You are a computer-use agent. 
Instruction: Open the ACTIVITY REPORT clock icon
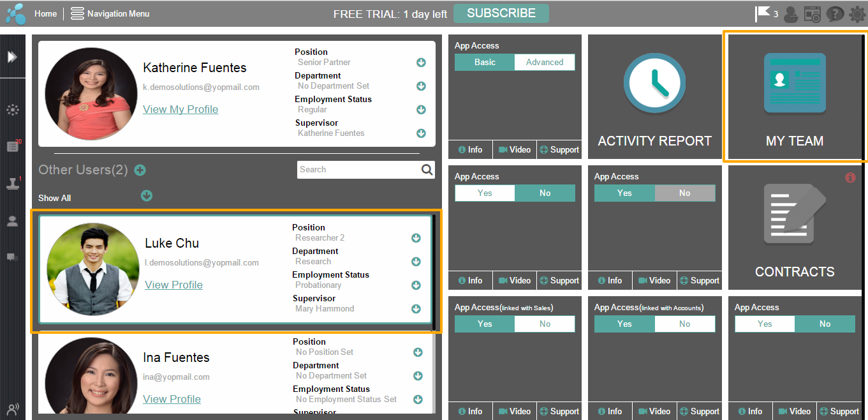coord(654,84)
